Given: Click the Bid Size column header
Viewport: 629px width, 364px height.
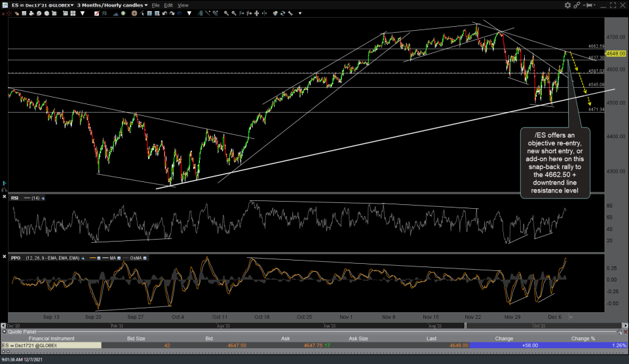Looking at the screenshot, I should (x=136, y=338).
